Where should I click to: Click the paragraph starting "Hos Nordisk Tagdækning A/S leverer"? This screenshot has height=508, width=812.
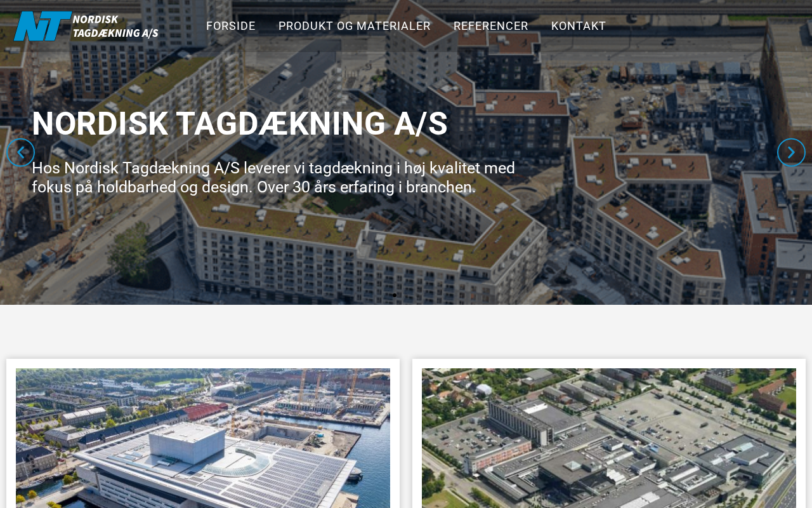click(x=273, y=178)
